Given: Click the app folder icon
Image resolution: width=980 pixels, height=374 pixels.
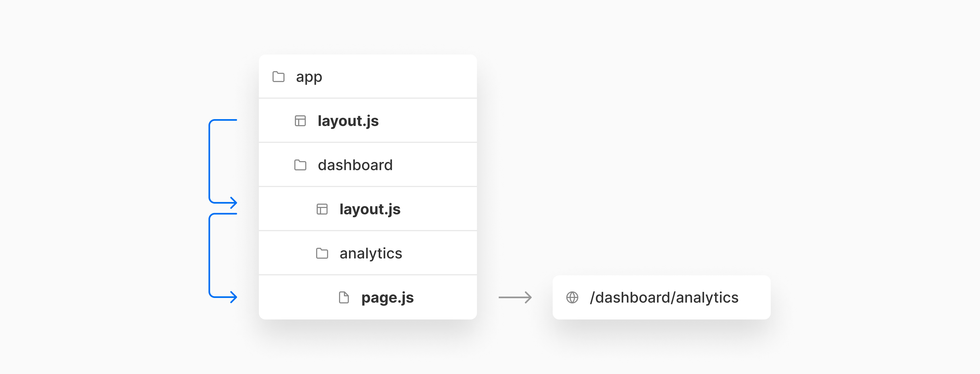Looking at the screenshot, I should [x=279, y=77].
